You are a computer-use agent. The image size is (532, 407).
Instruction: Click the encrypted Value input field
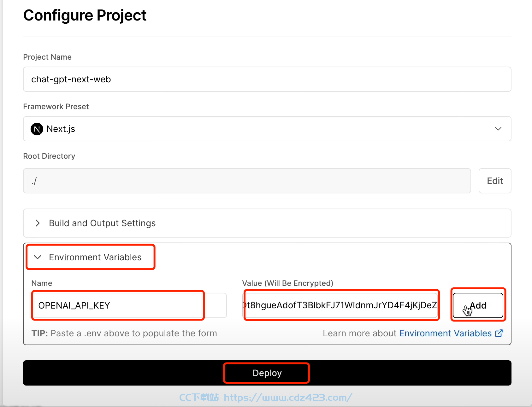pos(340,305)
